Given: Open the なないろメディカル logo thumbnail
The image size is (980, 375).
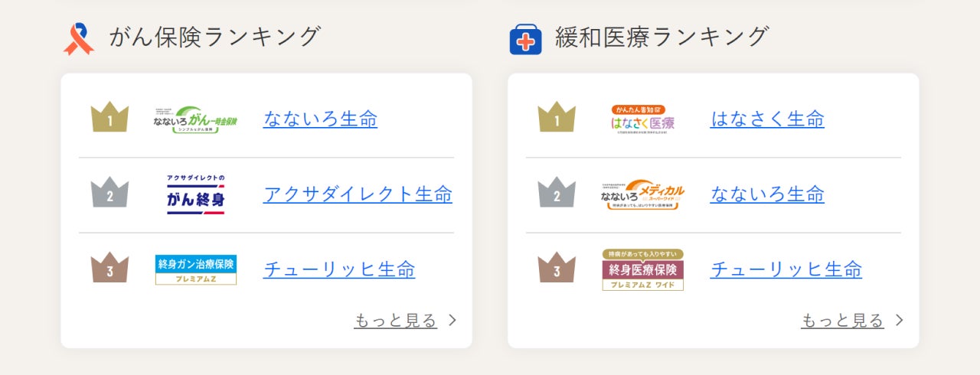Looking at the screenshot, I should [642, 194].
